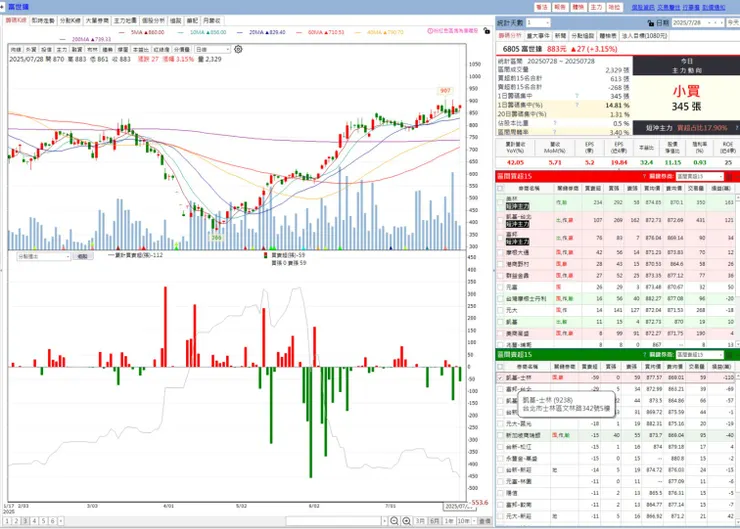The width and height of the screenshot is (740, 529).
Task: Check the 台灣摩根士丹利 row checkbox
Action: [x=500, y=299]
